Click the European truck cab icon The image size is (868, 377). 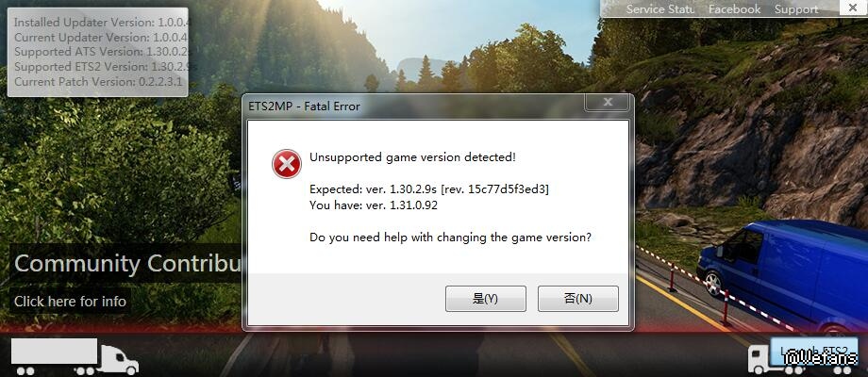(759, 359)
